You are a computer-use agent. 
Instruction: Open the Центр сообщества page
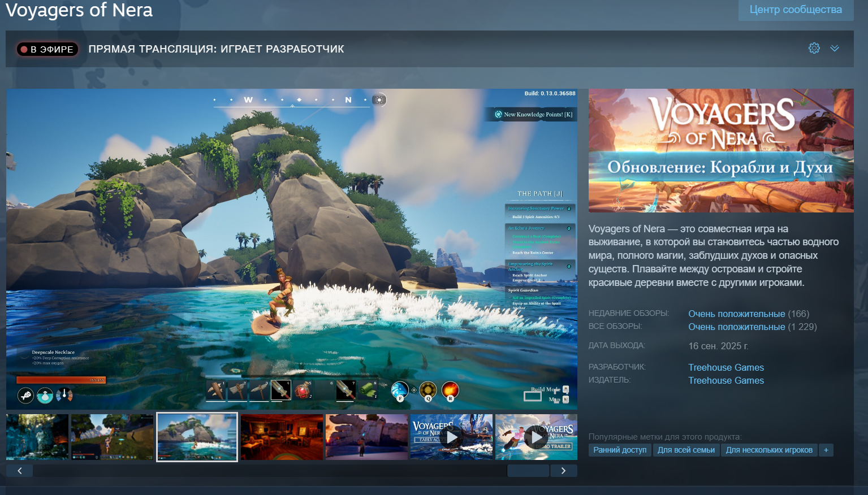796,10
